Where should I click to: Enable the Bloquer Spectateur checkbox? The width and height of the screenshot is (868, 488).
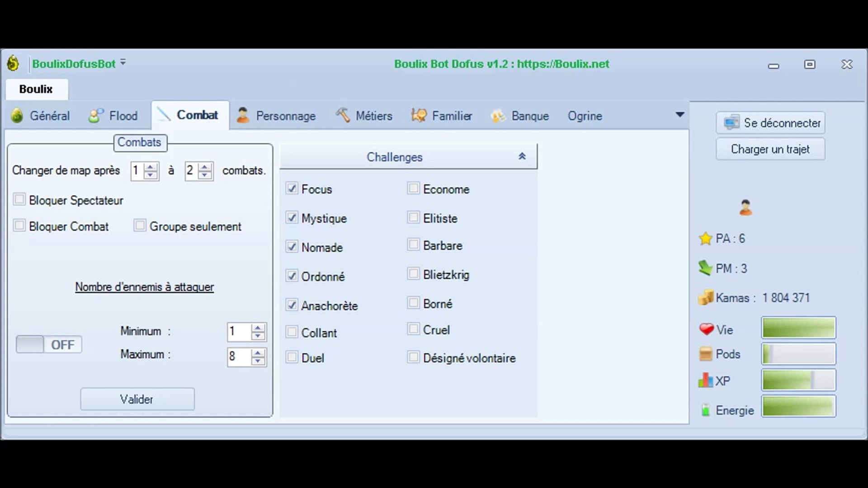[19, 199]
